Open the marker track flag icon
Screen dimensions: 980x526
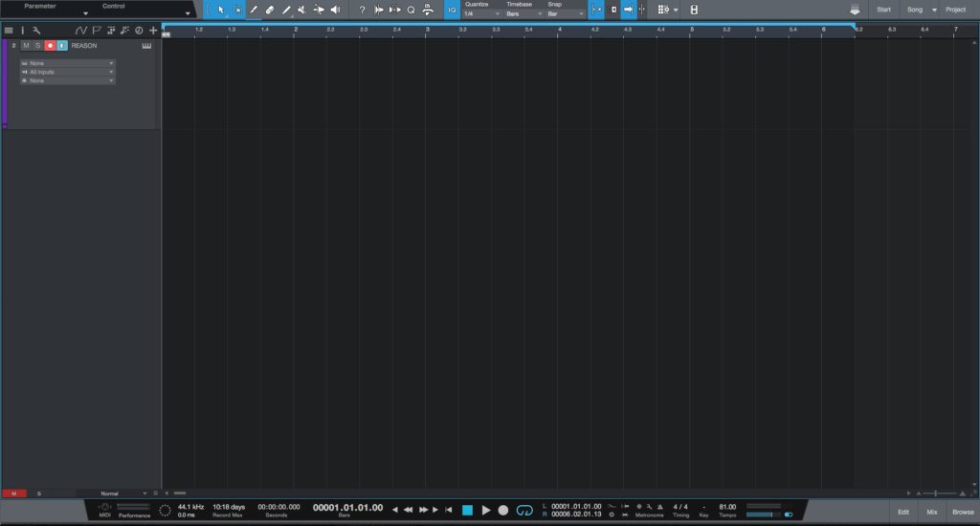point(97,30)
